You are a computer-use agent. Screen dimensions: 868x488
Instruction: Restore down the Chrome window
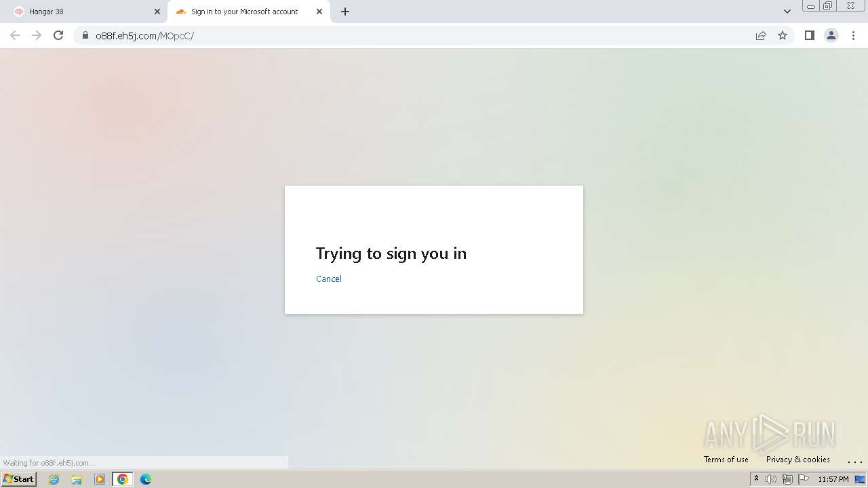point(828,6)
